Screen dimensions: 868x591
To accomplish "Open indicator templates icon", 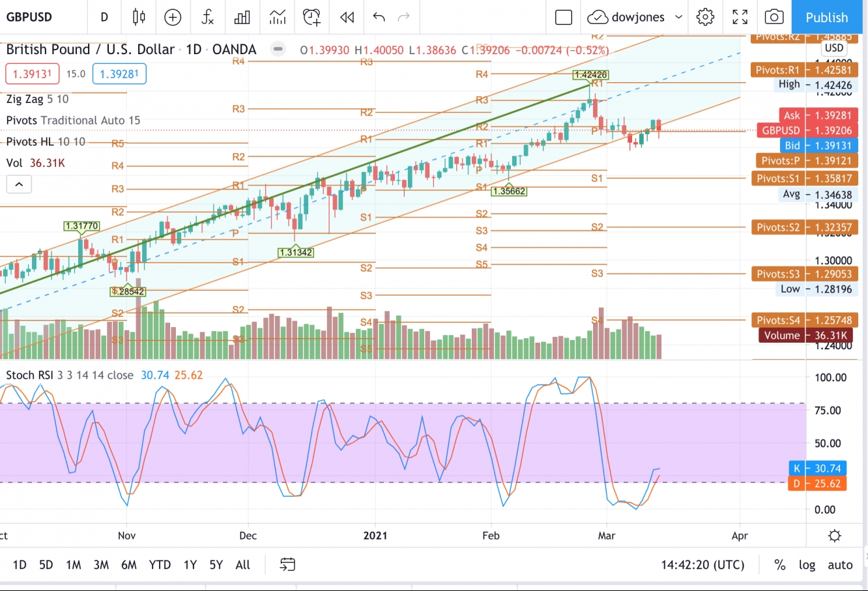I will [278, 17].
